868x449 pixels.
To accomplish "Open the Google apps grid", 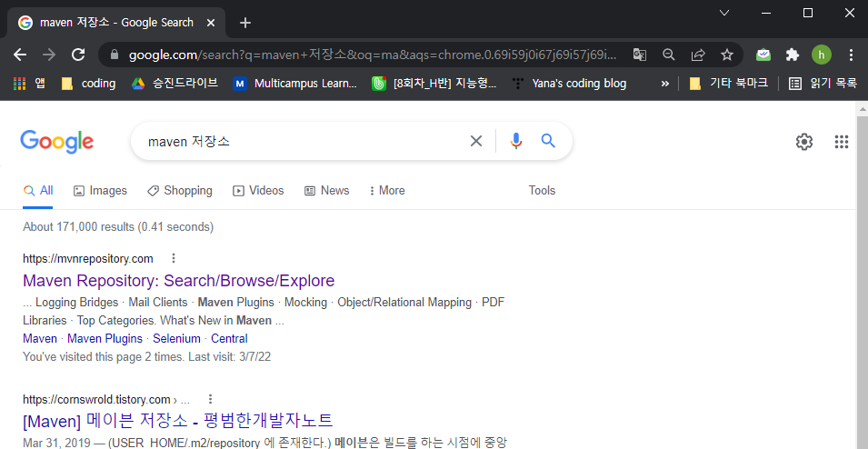I will click(x=842, y=142).
